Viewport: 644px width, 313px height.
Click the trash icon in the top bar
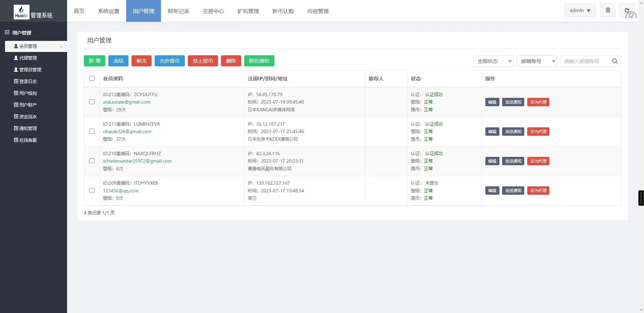(607, 10)
